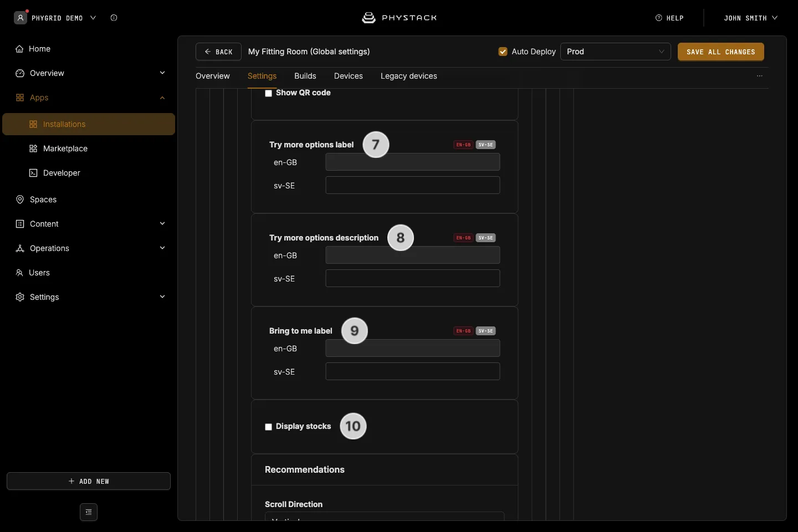This screenshot has height=532, width=798.
Task: Expand the Operations section chevron
Action: 162,248
